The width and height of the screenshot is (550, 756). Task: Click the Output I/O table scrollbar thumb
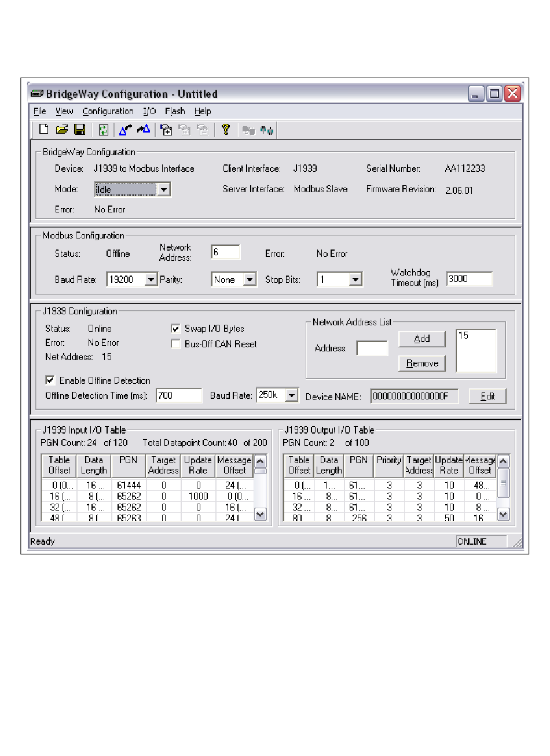point(503,482)
